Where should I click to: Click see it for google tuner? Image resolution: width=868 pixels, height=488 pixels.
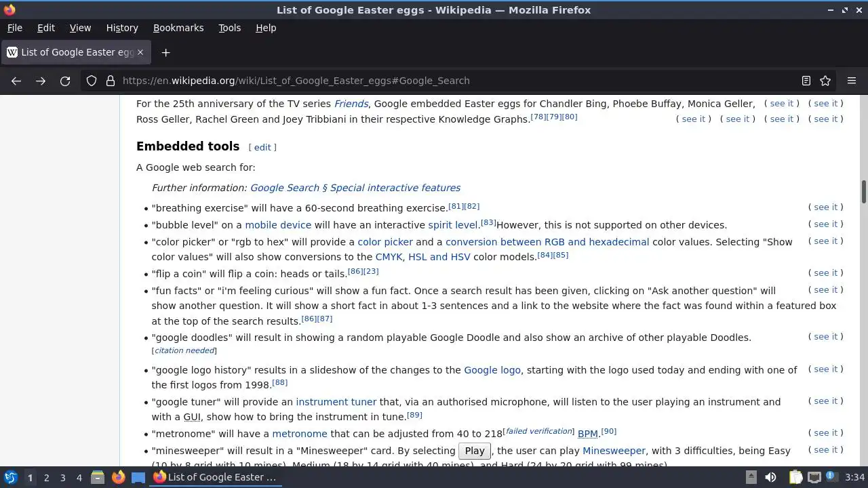tap(825, 401)
